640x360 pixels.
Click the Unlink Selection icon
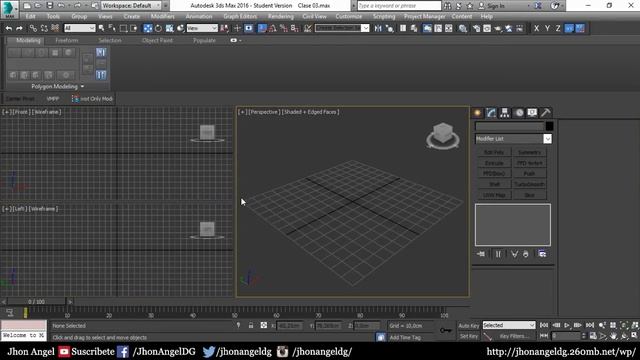[x=44, y=28]
